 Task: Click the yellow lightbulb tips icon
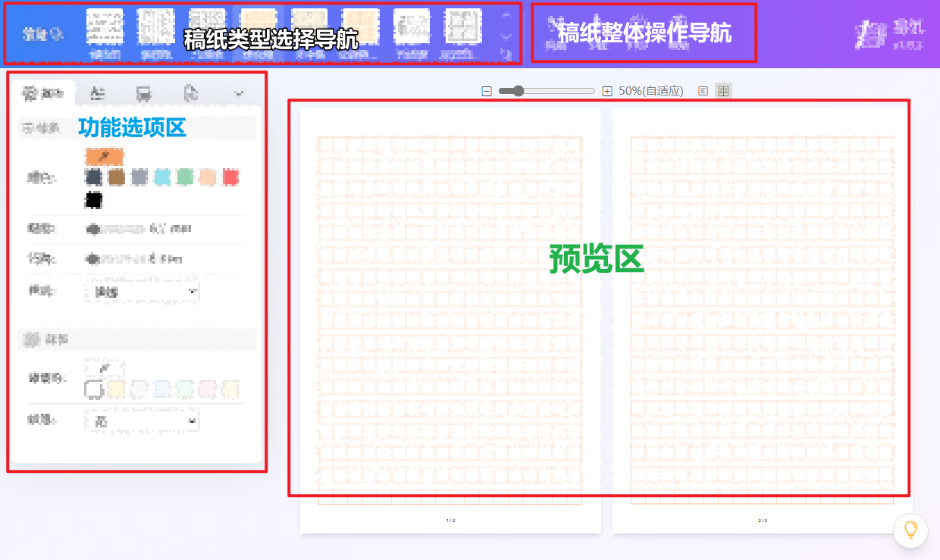(910, 530)
